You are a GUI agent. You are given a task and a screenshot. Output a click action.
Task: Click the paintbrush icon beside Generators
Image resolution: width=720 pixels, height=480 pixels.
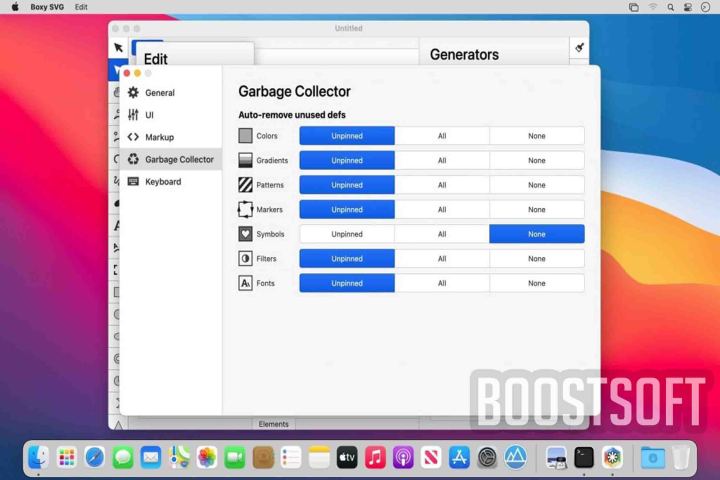click(x=579, y=47)
